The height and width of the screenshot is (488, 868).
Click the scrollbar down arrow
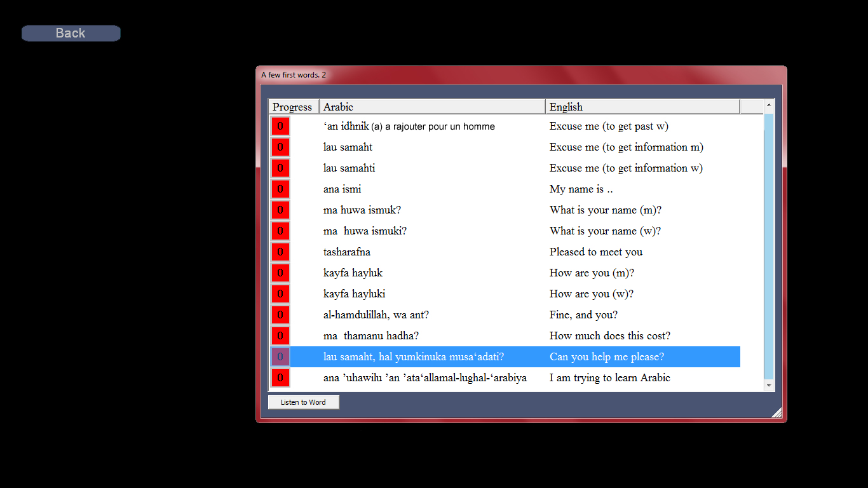769,386
